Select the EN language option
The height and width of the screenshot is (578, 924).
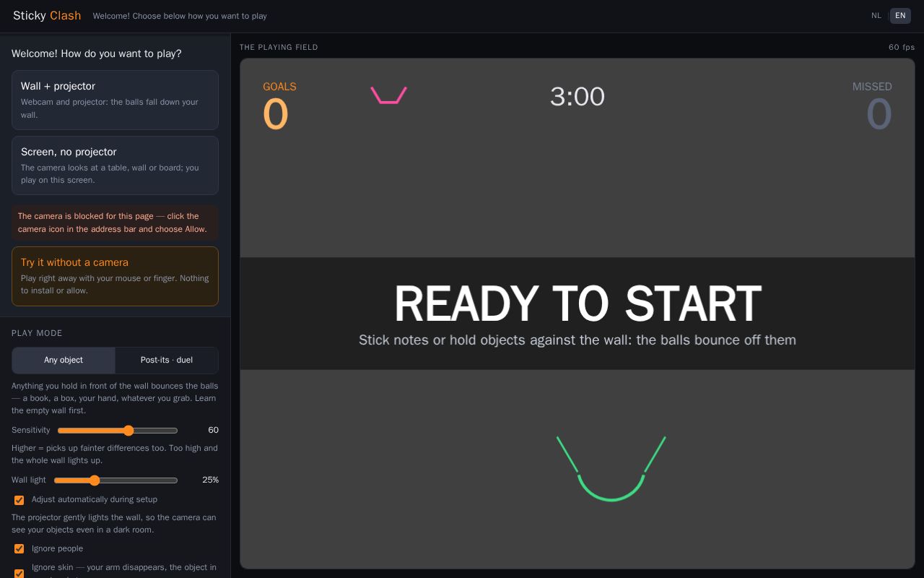coord(900,15)
